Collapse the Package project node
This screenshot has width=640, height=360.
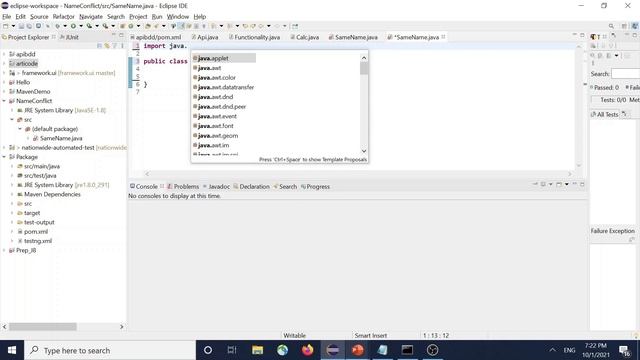click(4, 157)
